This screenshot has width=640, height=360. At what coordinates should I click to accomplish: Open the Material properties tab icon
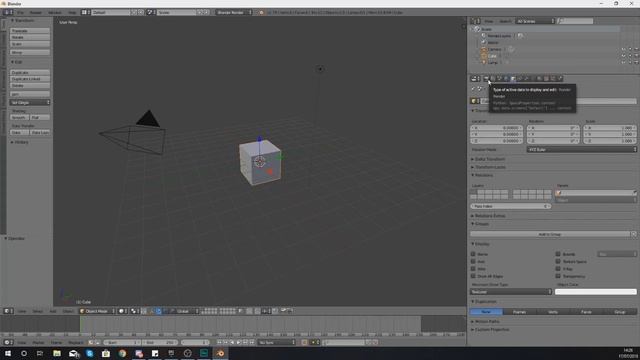tap(540, 78)
